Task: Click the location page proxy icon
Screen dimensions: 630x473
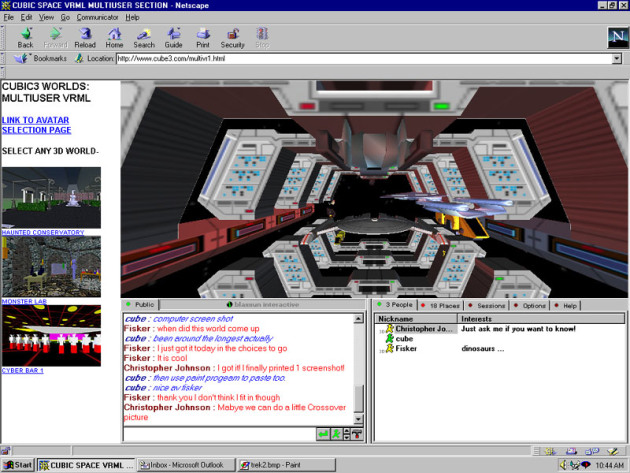Action: 79,59
